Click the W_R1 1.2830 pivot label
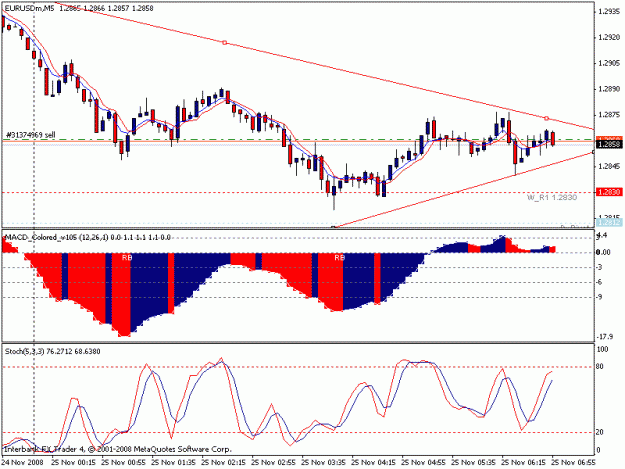Viewport: 625px width, 469px height. point(552,197)
